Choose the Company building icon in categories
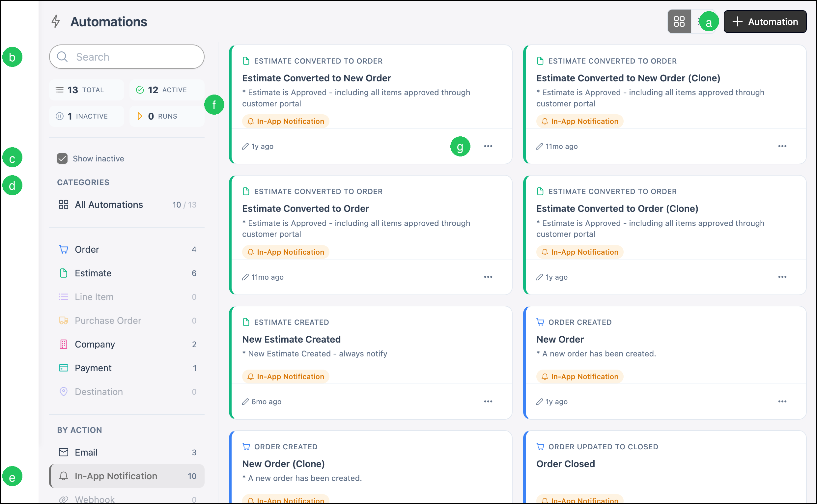This screenshot has width=817, height=504. pyautogui.click(x=63, y=344)
